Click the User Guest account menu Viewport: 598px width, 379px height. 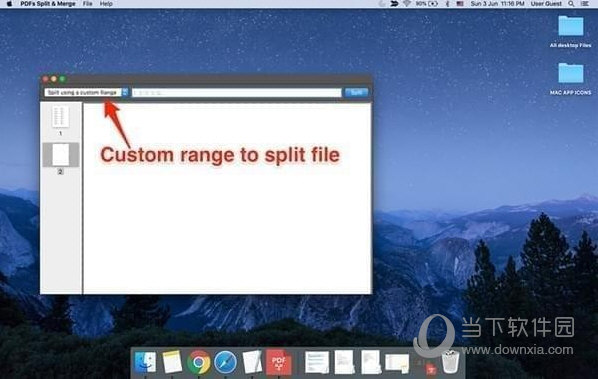click(x=546, y=4)
